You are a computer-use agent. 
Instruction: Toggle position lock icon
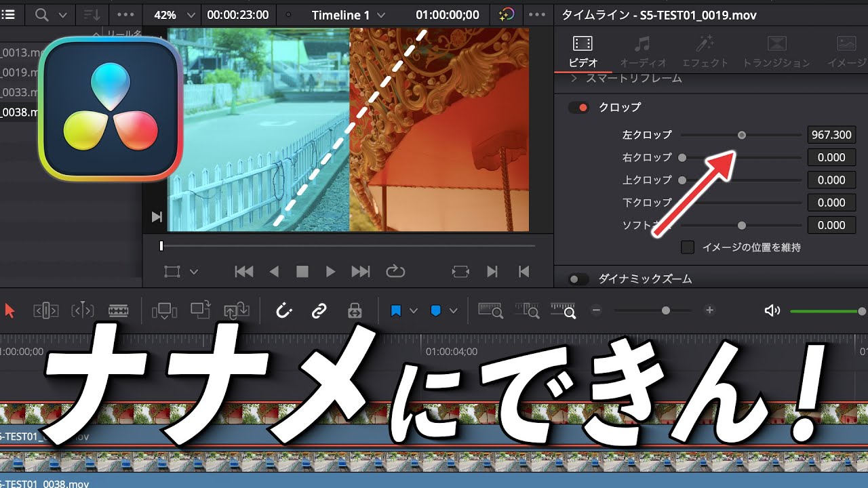click(x=354, y=311)
